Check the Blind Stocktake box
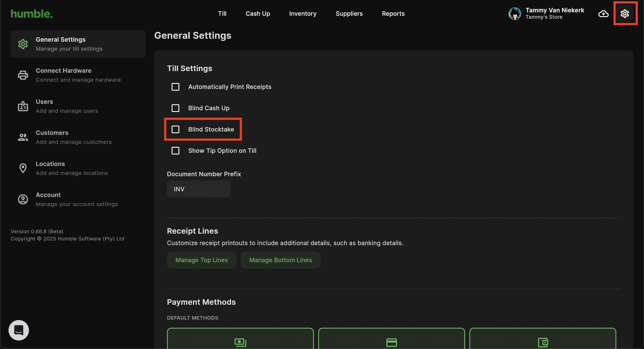The image size is (644, 349). 175,129
